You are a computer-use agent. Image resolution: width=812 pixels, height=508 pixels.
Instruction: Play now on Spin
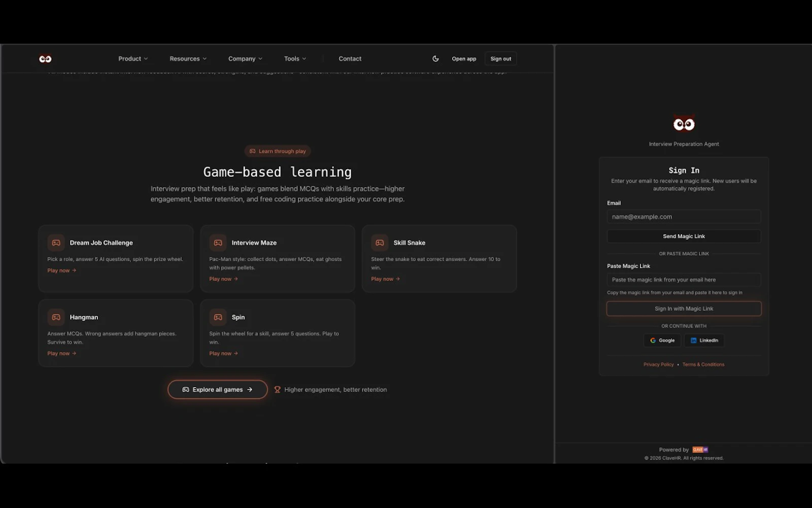(224, 354)
